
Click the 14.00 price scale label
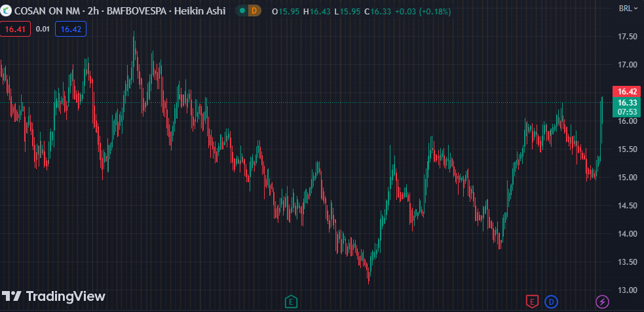click(x=627, y=234)
